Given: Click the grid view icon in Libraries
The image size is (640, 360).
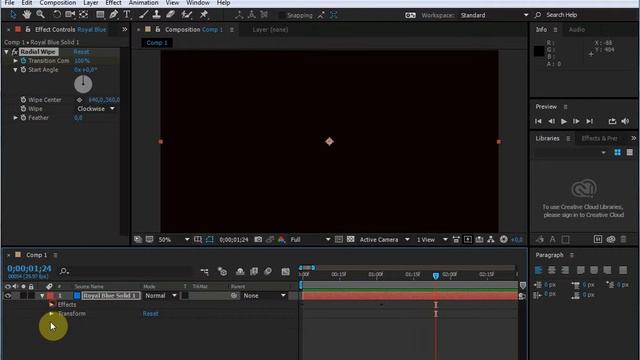Looking at the screenshot, I should click(617, 152).
